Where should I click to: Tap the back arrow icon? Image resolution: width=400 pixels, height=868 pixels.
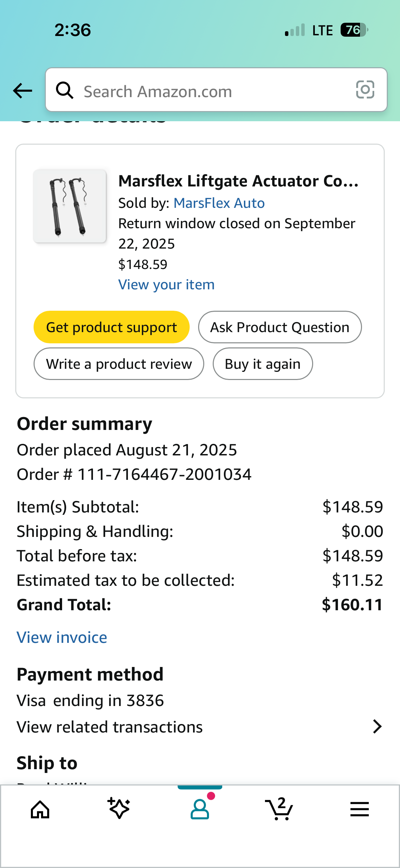pyautogui.click(x=22, y=91)
